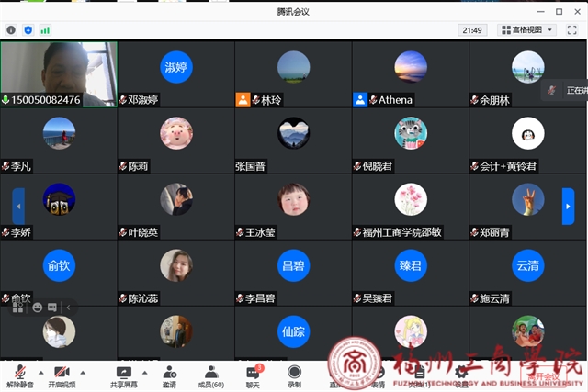Viewport: 588px width, 392px height.
Task: Select 李昌碧 blue name avatar
Action: 294,265
